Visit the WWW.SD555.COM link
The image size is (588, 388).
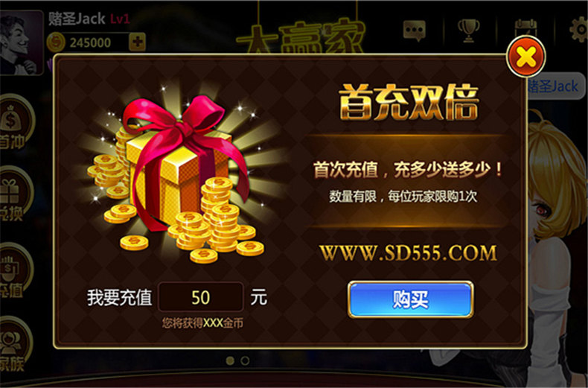tap(408, 253)
